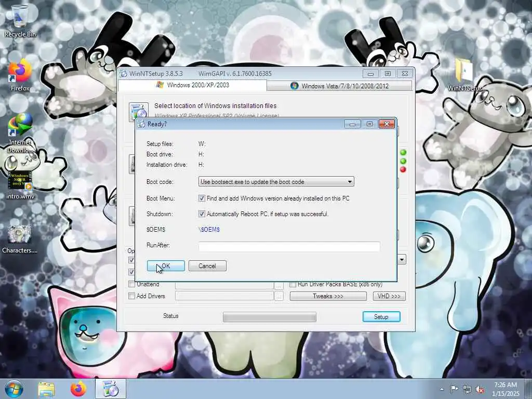
Task: Click the Unattend file path field
Action: point(224,285)
